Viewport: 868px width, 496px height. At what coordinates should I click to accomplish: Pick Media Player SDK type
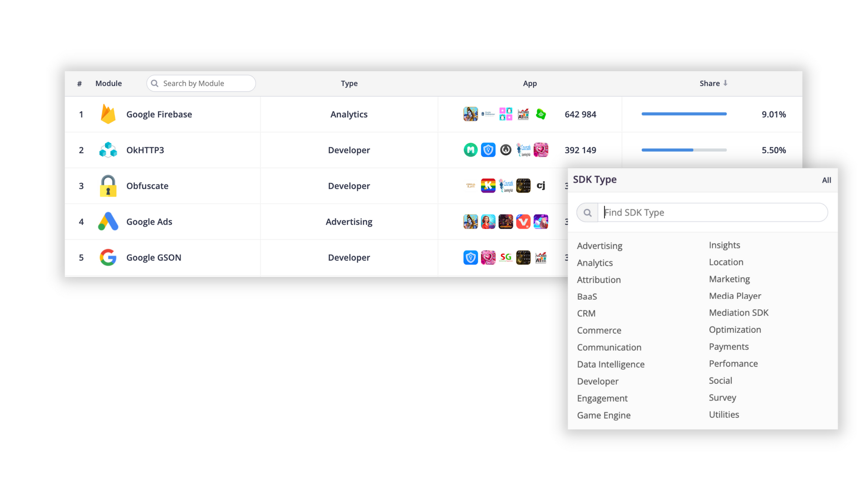click(x=735, y=296)
